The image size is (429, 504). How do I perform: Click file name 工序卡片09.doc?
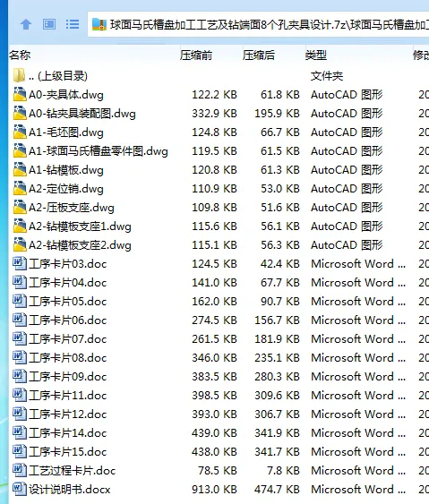68,377
